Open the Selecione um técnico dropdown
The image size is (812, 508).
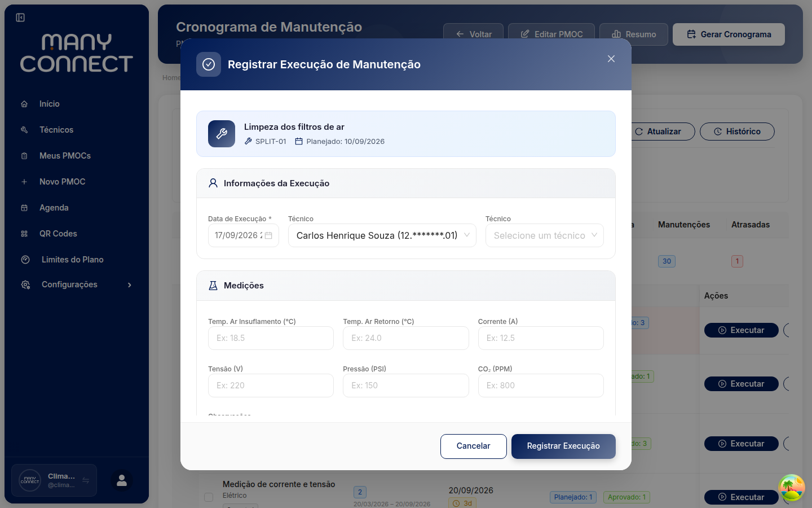click(545, 235)
